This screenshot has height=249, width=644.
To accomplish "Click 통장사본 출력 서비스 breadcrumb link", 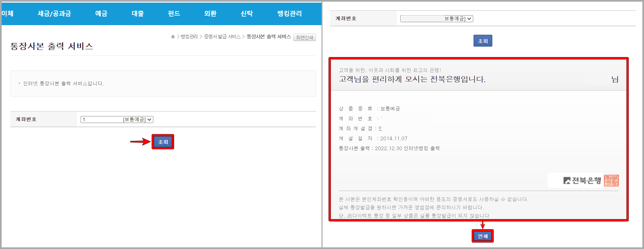I will click(x=269, y=37).
